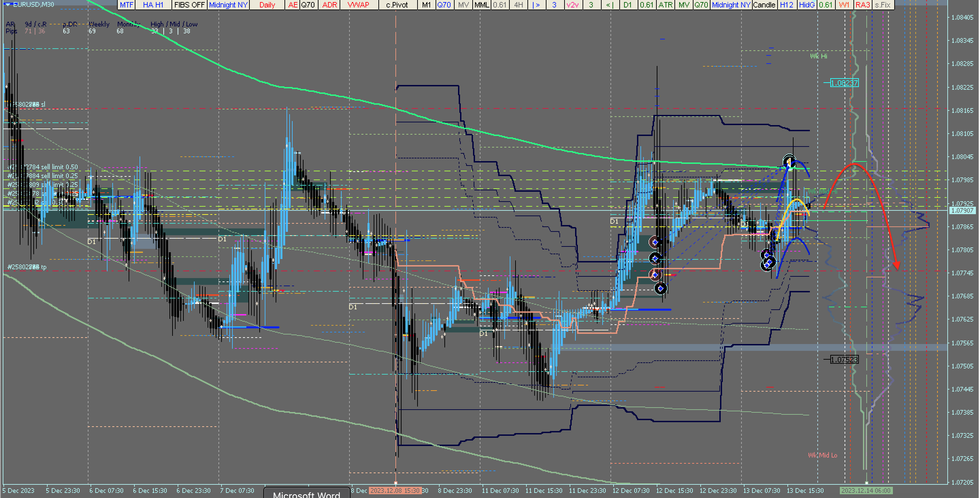Viewport: 980px width, 498px height.
Task: Toggle the MTF indicator button
Action: pos(126,5)
